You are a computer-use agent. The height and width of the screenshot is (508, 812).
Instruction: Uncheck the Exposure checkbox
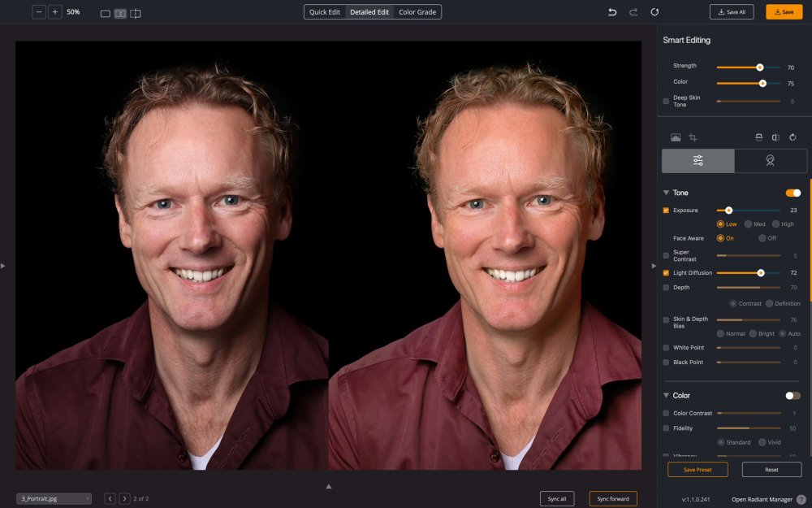point(666,211)
